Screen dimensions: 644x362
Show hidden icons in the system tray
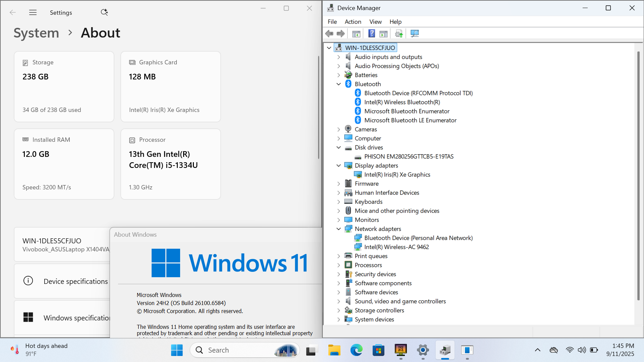pos(538,350)
